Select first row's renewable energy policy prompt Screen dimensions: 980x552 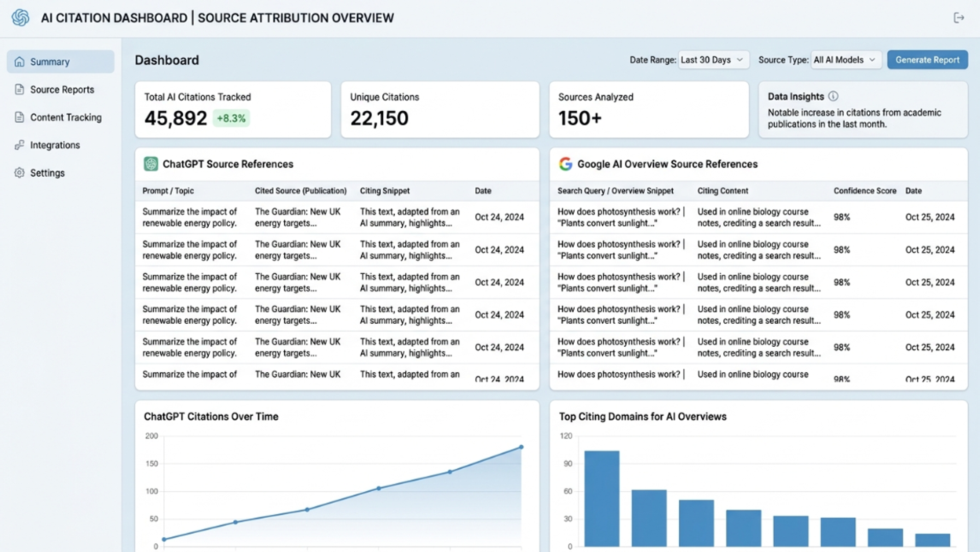[189, 217]
